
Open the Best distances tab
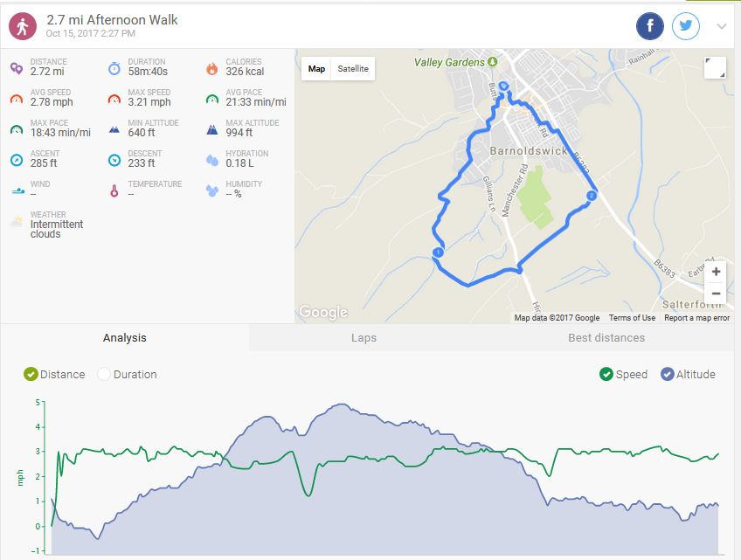[x=606, y=338]
